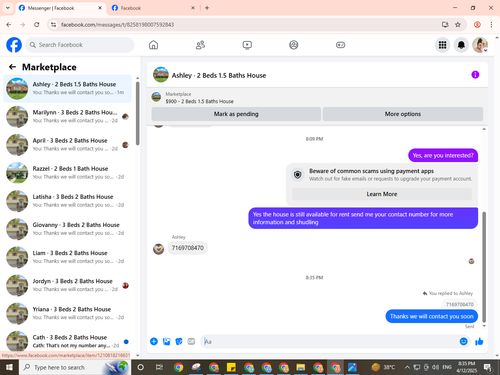Click Learn More about scams

382,194
